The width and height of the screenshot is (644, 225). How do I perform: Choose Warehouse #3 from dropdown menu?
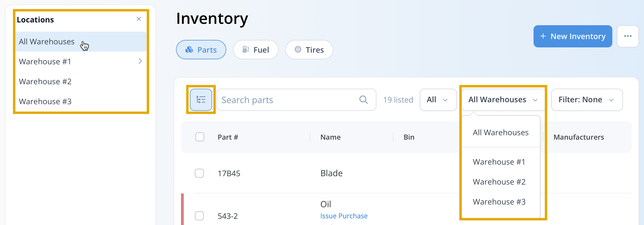coord(499,202)
